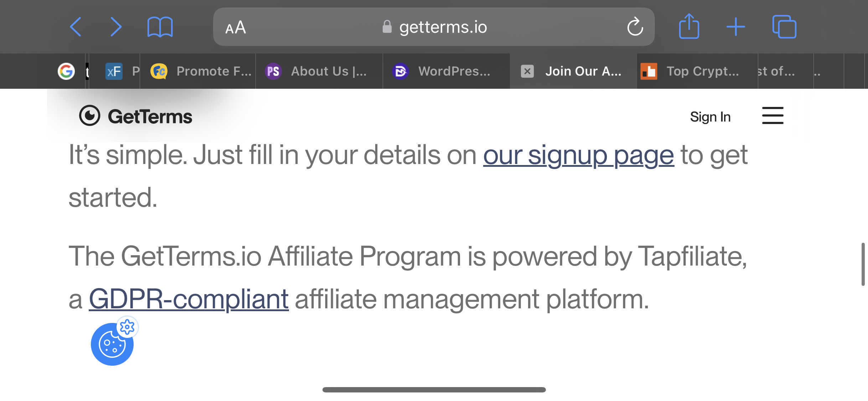Screen dimensions: 868x401
Task: Switch to the Top Crypt... tab
Action: click(x=697, y=71)
